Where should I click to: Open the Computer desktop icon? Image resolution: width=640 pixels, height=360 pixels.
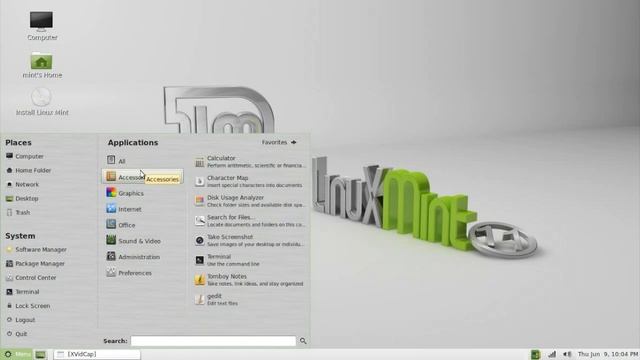tap(42, 26)
